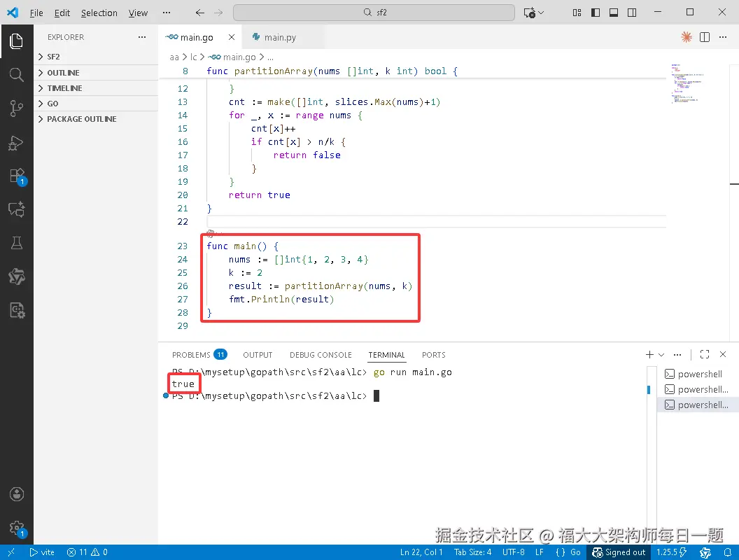Change LF end of line sequence

click(540, 552)
